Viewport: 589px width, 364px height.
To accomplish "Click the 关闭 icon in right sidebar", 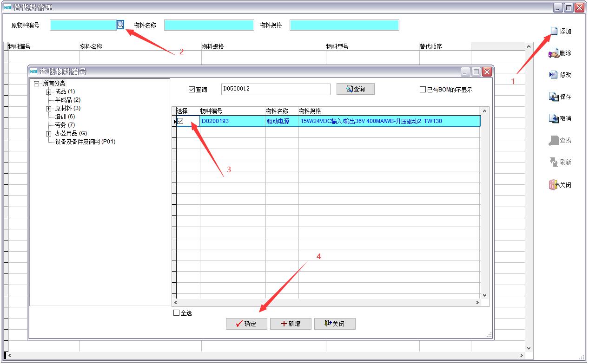I will click(x=554, y=185).
